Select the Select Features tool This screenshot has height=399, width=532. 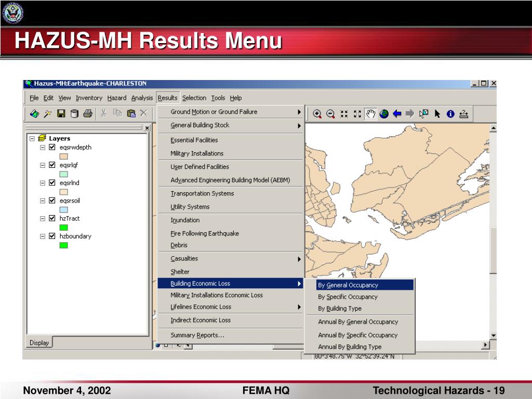coord(424,114)
